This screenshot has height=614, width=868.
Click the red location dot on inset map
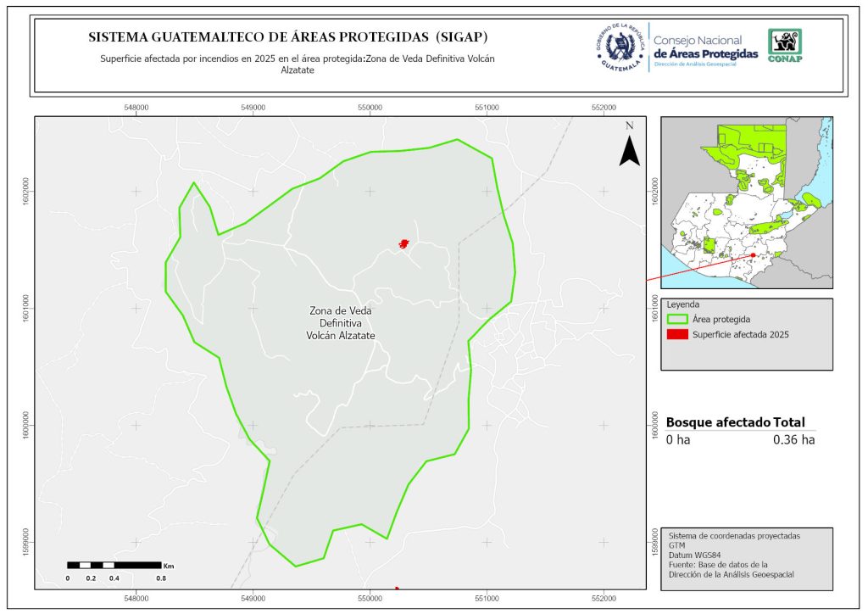pyautogui.click(x=753, y=254)
